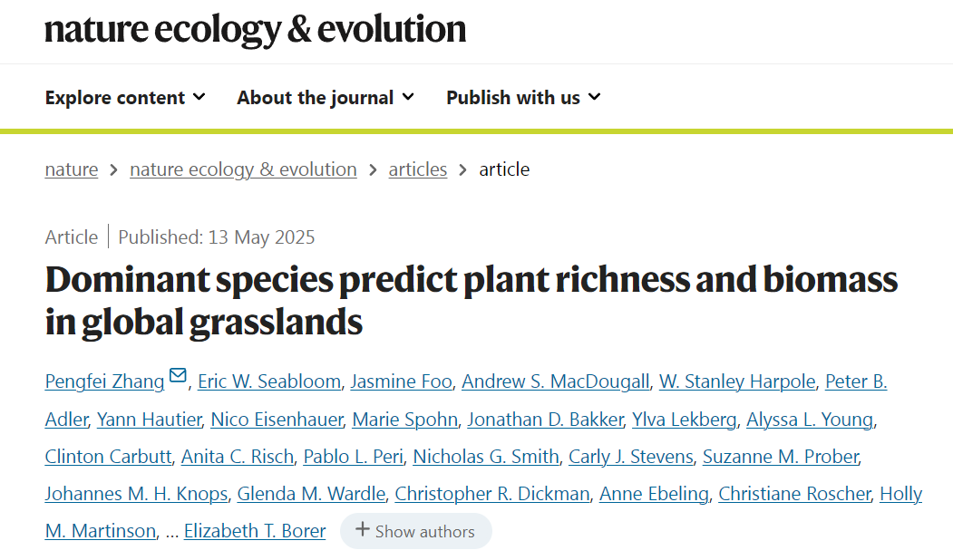Open the About the journal dropdown
This screenshot has height=560, width=953.
coord(326,97)
